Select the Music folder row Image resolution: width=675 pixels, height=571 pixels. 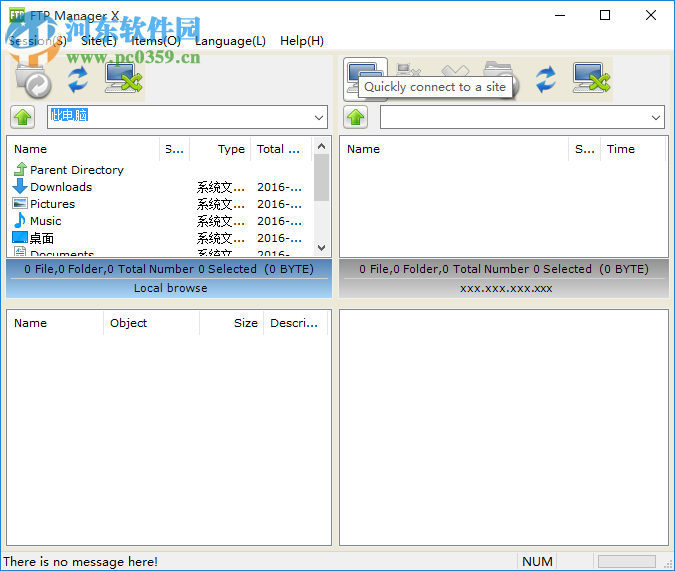(161, 221)
